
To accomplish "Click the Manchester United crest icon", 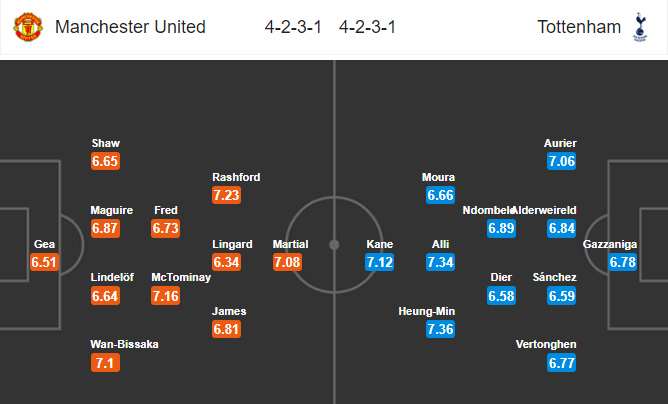I will click(x=28, y=27).
